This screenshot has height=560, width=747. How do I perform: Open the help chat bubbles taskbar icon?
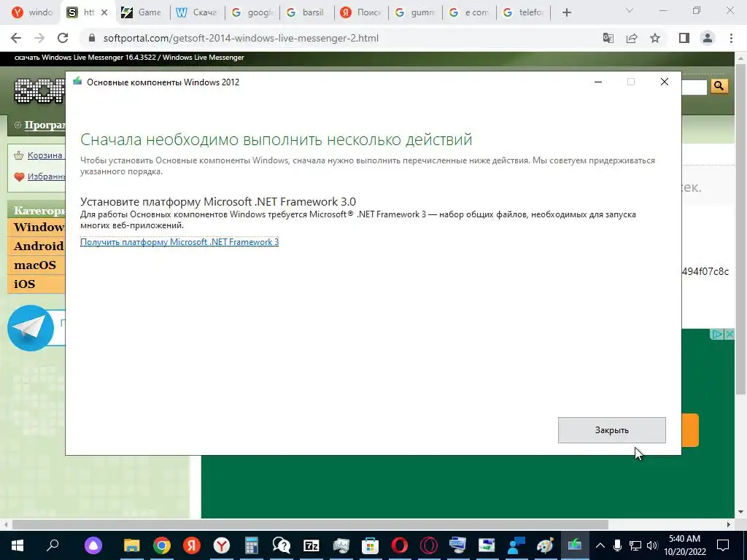click(x=281, y=545)
